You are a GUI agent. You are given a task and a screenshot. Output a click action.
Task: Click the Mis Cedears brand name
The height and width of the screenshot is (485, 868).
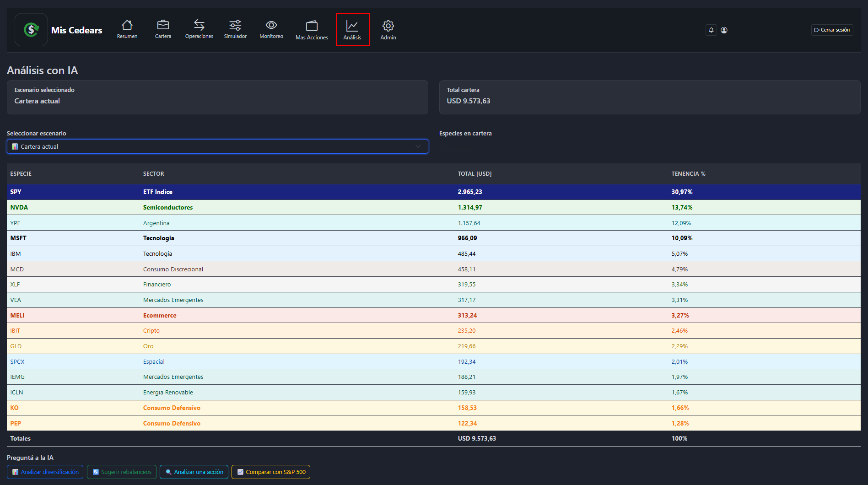click(x=76, y=30)
